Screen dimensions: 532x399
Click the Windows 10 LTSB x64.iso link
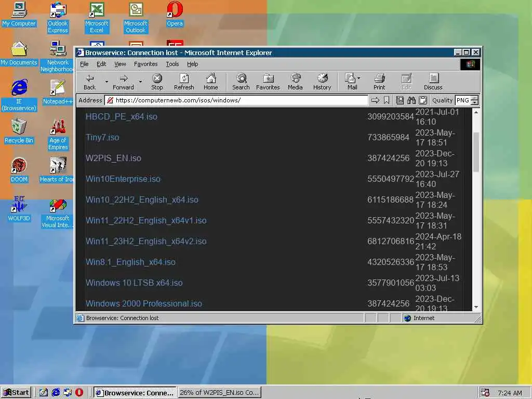[x=134, y=283]
